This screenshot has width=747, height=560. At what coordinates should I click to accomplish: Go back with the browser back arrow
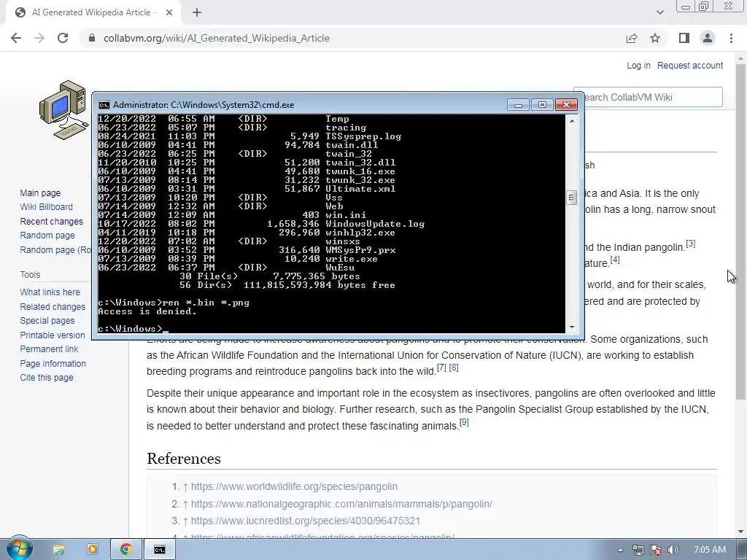tap(16, 38)
